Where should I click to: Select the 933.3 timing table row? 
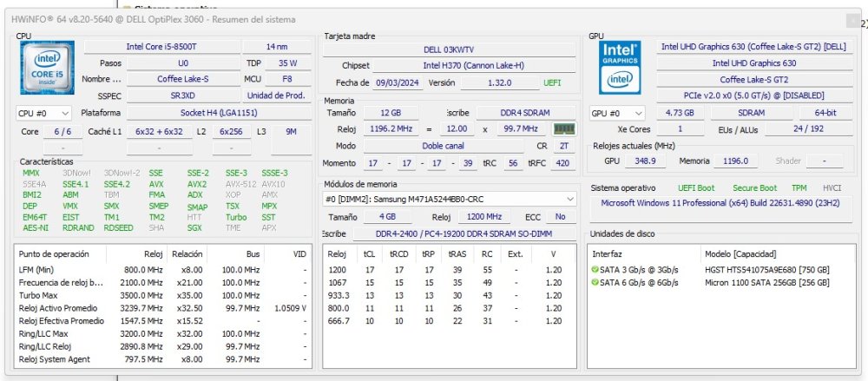coord(449,295)
